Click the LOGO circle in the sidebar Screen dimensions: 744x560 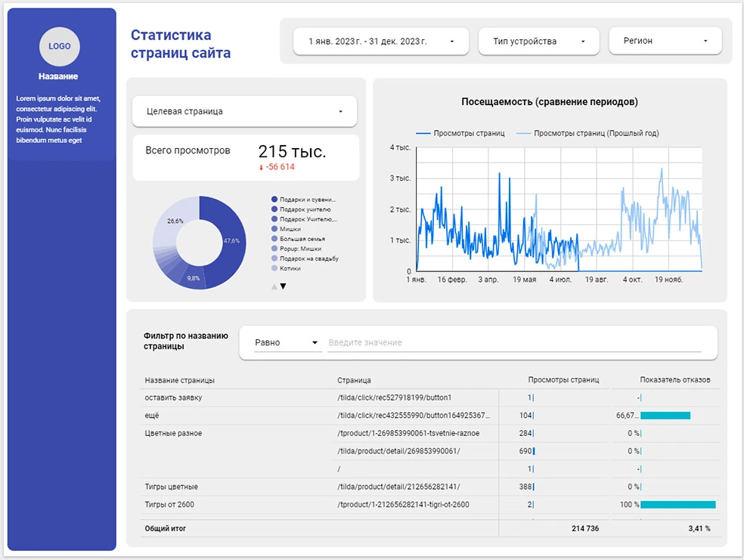60,46
